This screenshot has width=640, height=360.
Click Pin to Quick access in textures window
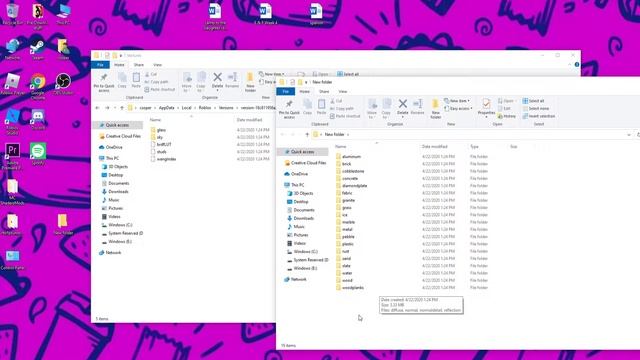(x=104, y=82)
